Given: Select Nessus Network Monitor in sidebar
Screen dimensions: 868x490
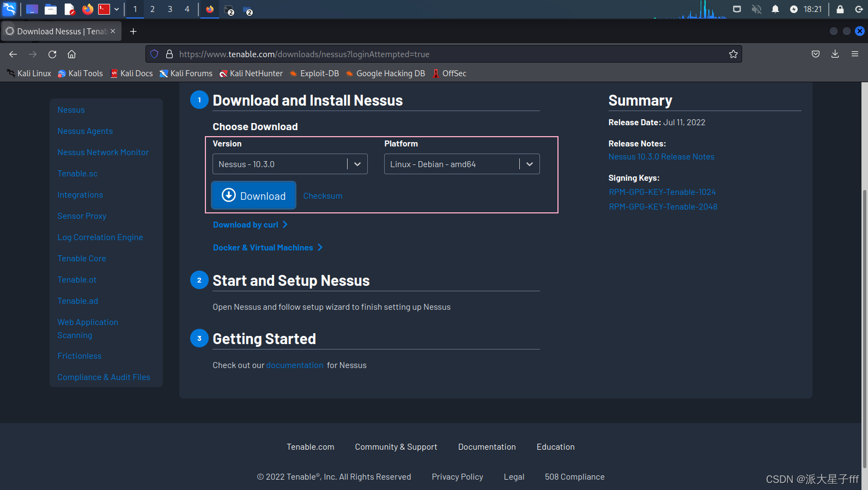Looking at the screenshot, I should coord(103,152).
